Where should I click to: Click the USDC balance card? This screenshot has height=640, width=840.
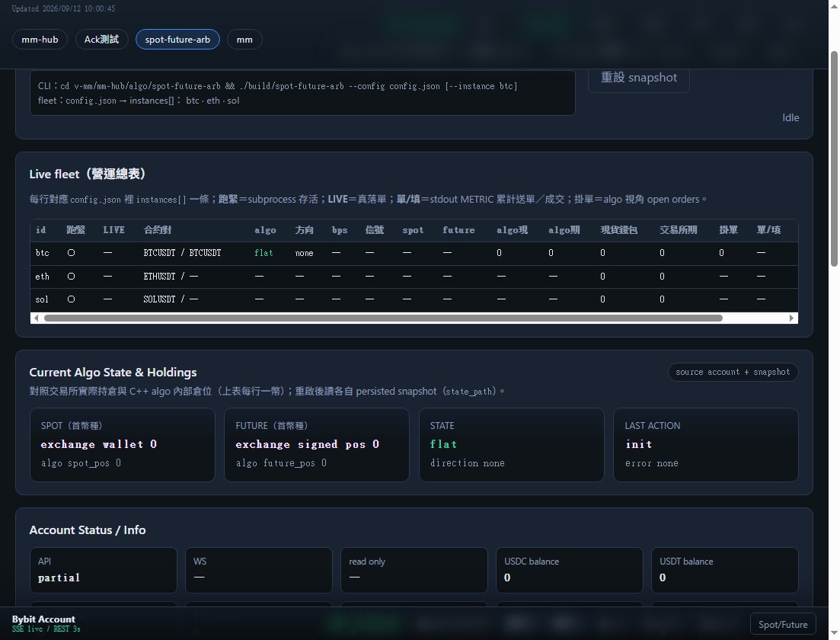[x=570, y=570]
